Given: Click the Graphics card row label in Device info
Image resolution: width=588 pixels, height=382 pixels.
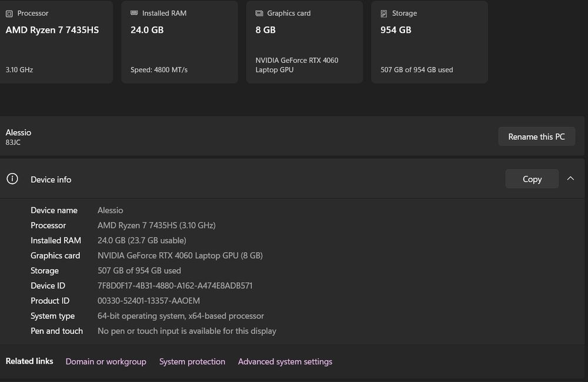Looking at the screenshot, I should click(x=55, y=256).
